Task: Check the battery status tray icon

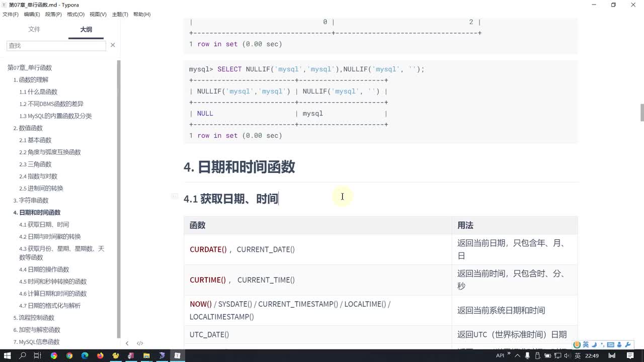Action: 548,355
